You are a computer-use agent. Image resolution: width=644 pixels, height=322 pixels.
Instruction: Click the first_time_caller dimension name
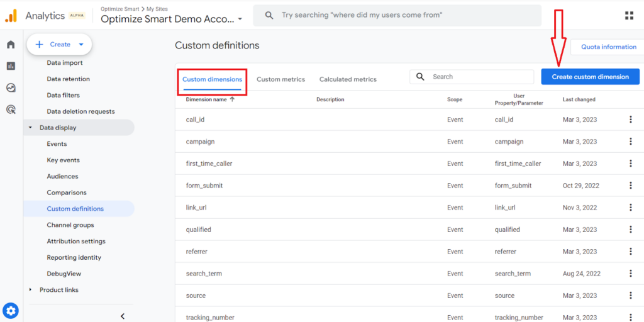[209, 164]
